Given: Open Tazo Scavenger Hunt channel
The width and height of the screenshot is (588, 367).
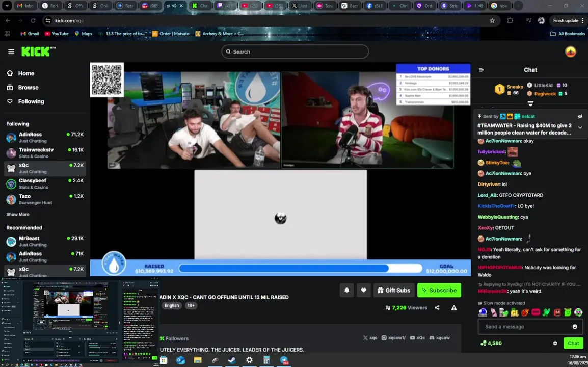Looking at the screenshot, I should pyautogui.click(x=45, y=199).
